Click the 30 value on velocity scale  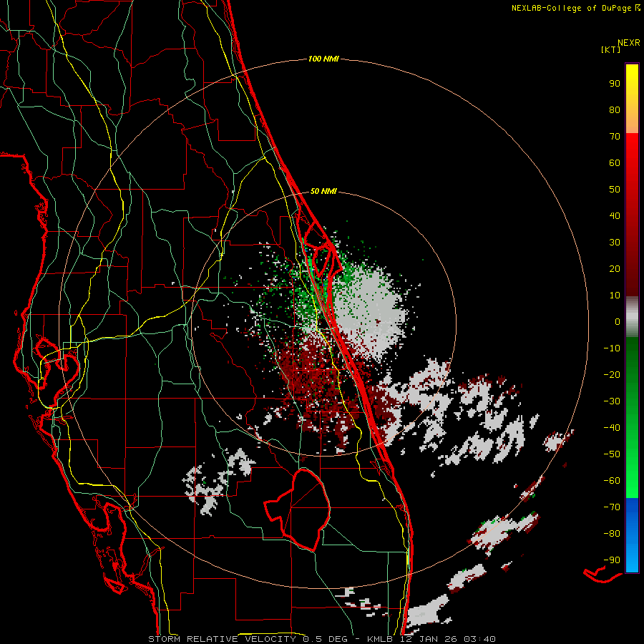coord(615,243)
